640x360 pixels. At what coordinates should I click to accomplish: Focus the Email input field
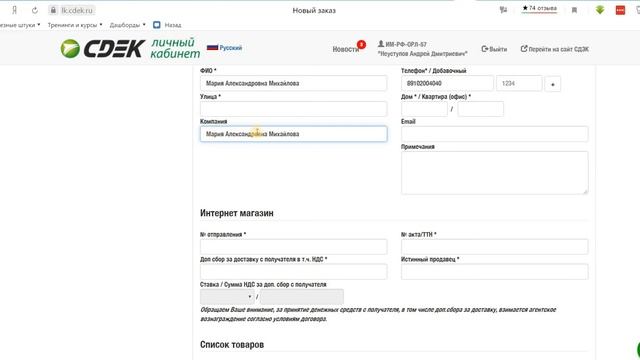(494, 134)
